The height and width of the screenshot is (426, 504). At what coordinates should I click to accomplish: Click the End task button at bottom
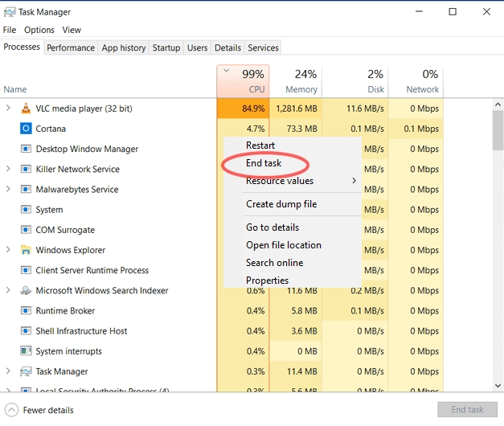click(467, 409)
